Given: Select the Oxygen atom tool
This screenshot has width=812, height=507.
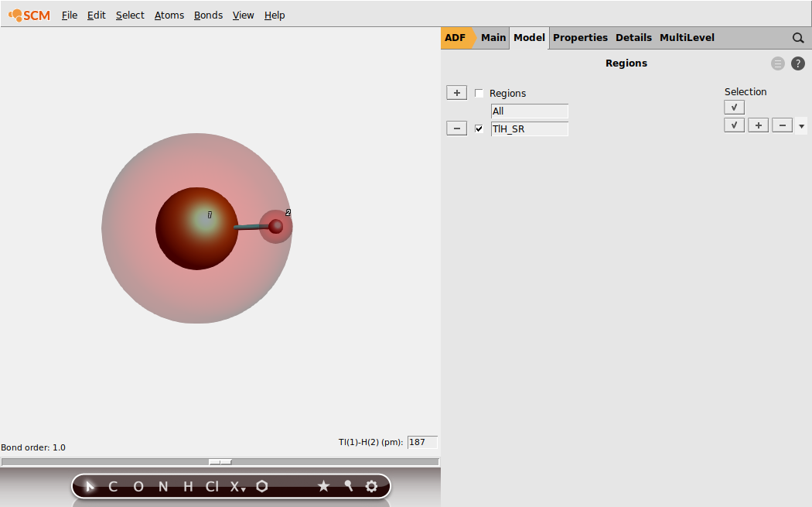Looking at the screenshot, I should 138,486.
